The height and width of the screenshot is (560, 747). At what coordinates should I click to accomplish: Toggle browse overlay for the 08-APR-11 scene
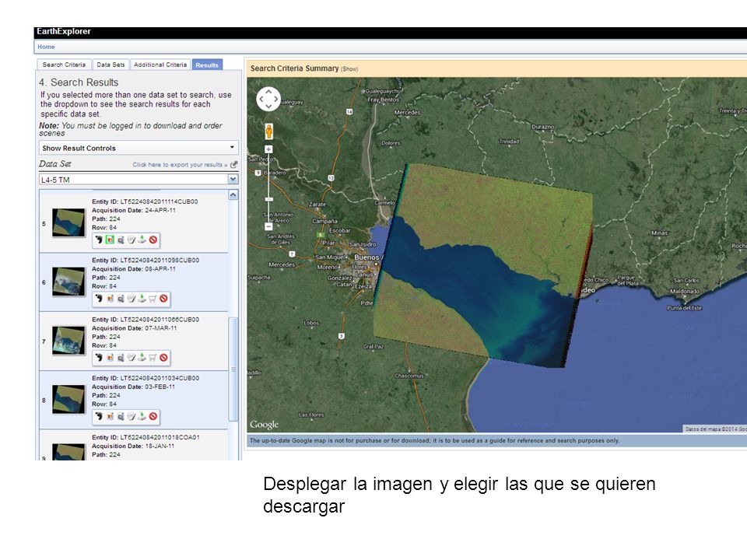pyautogui.click(x=110, y=299)
